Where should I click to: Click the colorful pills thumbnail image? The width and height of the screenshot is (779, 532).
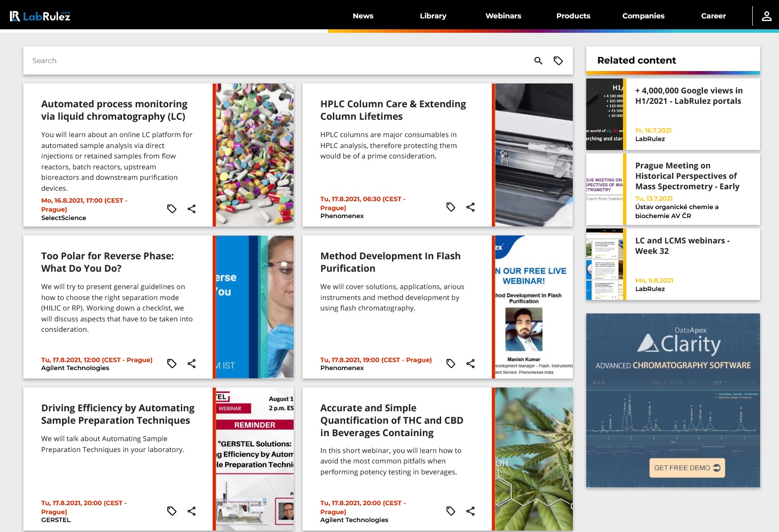pos(255,155)
